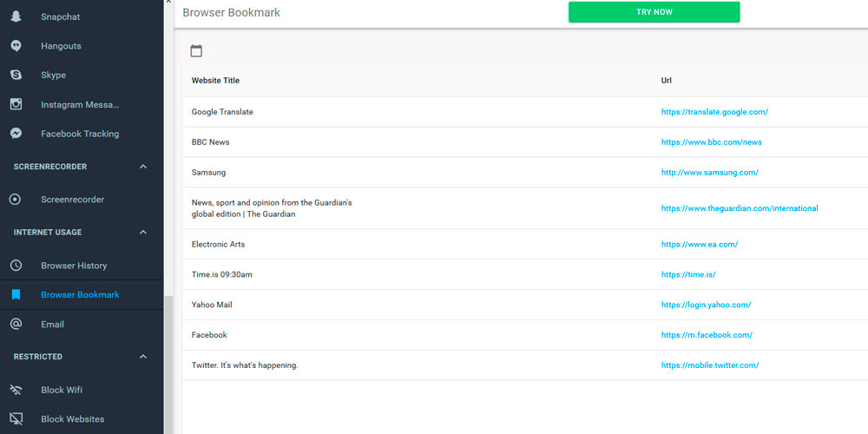The width and height of the screenshot is (868, 434).
Task: Open the time.is link
Action: (688, 274)
